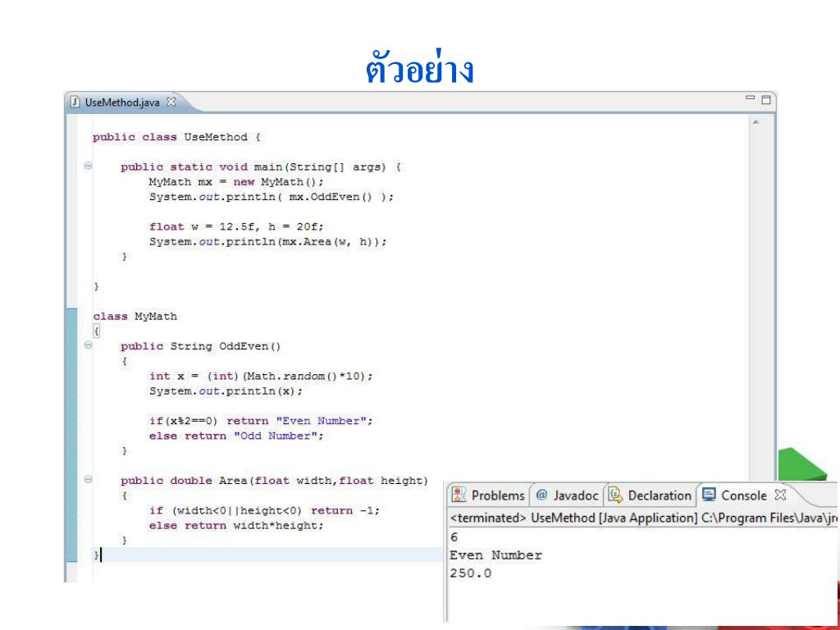The height and width of the screenshot is (630, 840).
Task: Click 'public class UseMethod {' line
Action: pos(177,137)
